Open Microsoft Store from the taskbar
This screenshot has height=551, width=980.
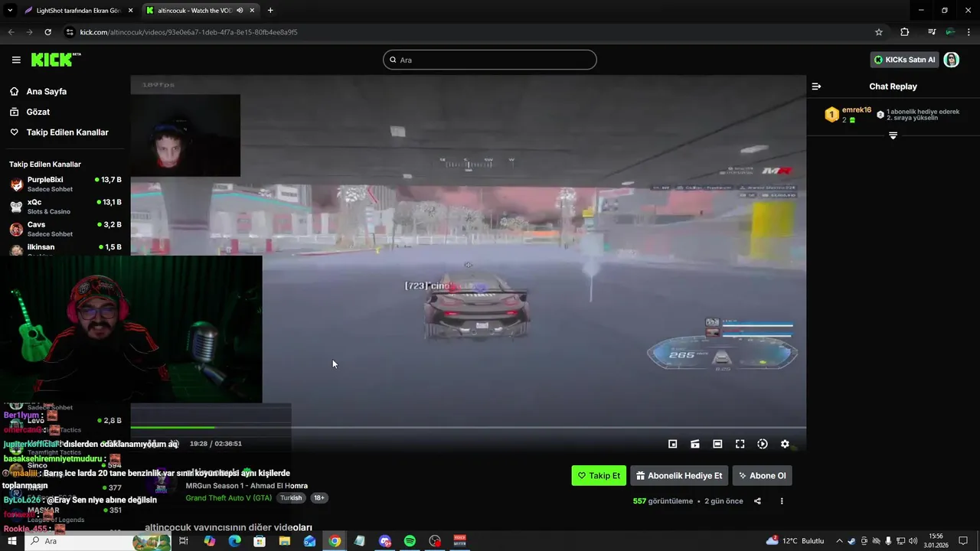(260, 541)
